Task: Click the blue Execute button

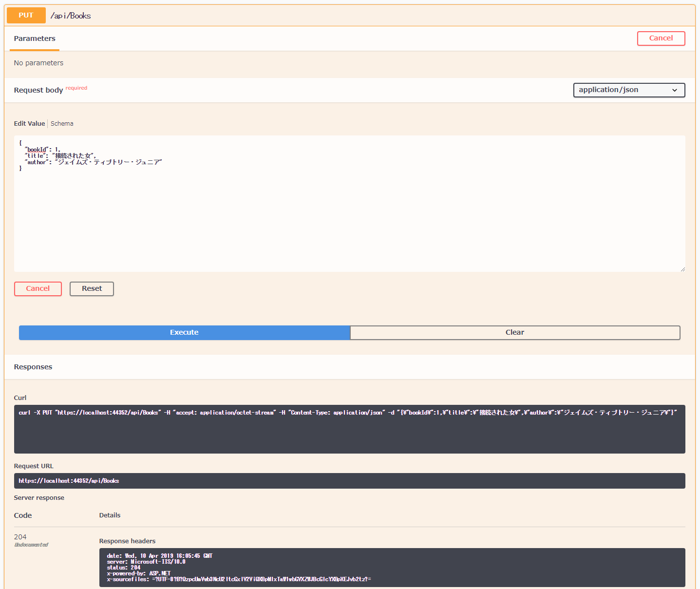Action: pyautogui.click(x=184, y=333)
